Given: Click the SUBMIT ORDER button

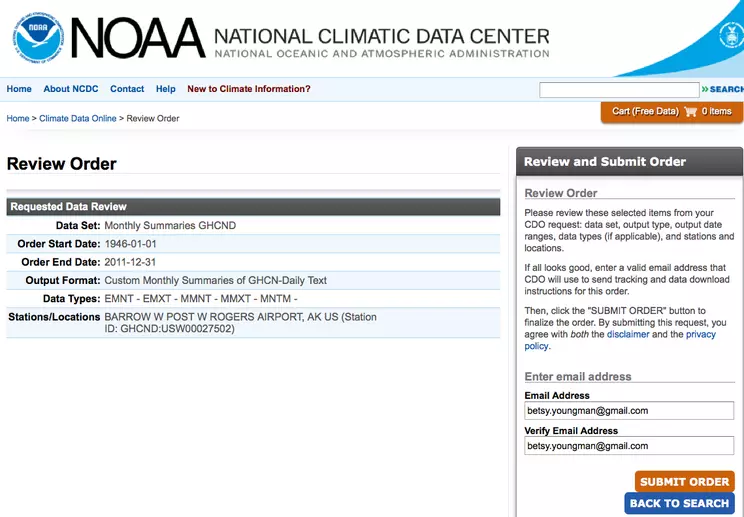Looking at the screenshot, I should (x=684, y=482).
